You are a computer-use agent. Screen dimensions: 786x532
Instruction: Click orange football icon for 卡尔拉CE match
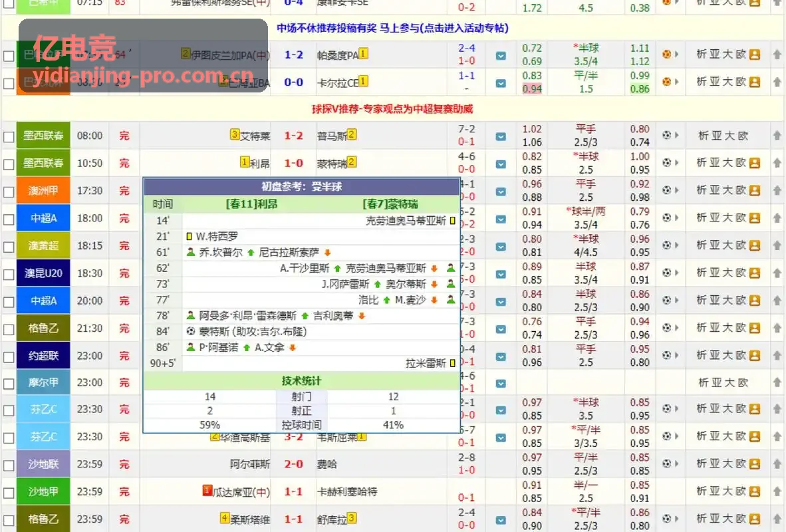667,82
